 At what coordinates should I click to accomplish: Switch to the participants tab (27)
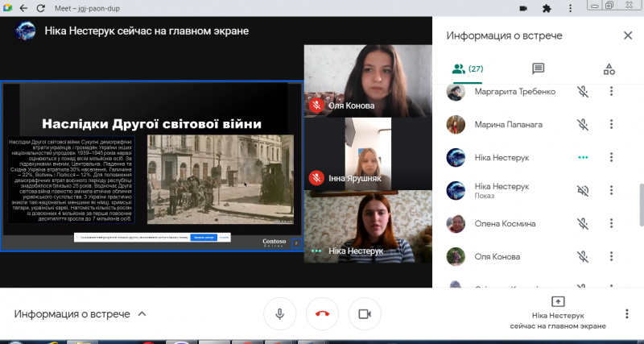click(468, 69)
